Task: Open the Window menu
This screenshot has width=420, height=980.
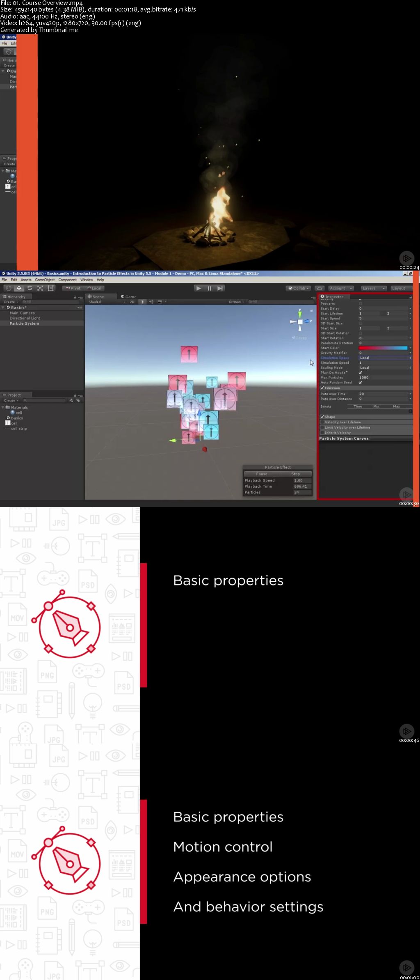Action: coord(87,280)
